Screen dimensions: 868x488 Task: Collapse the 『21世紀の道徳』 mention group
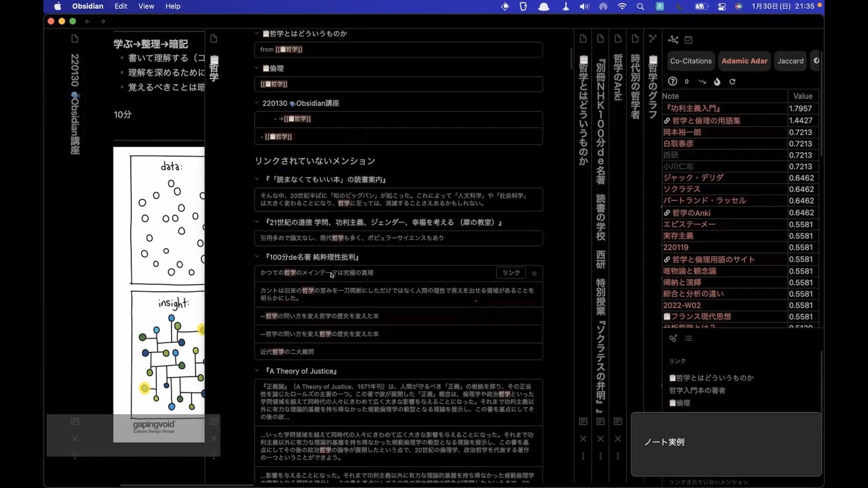pos(257,222)
